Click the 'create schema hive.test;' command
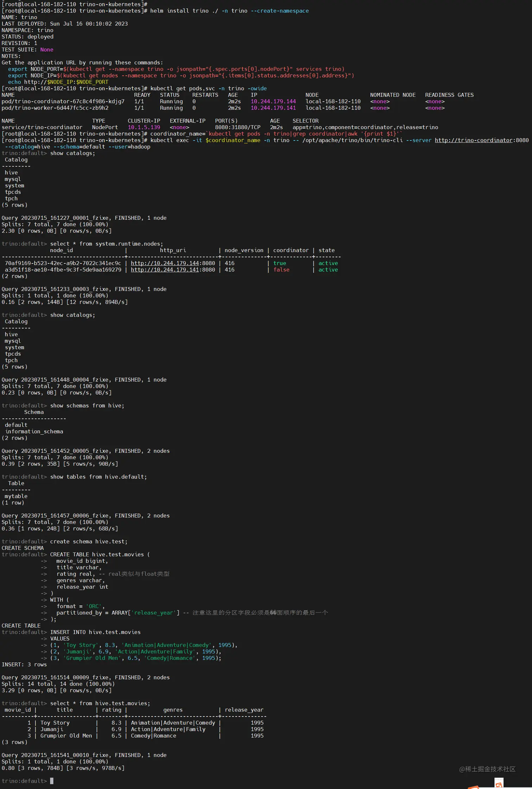The width and height of the screenshot is (532, 789). [x=89, y=541]
